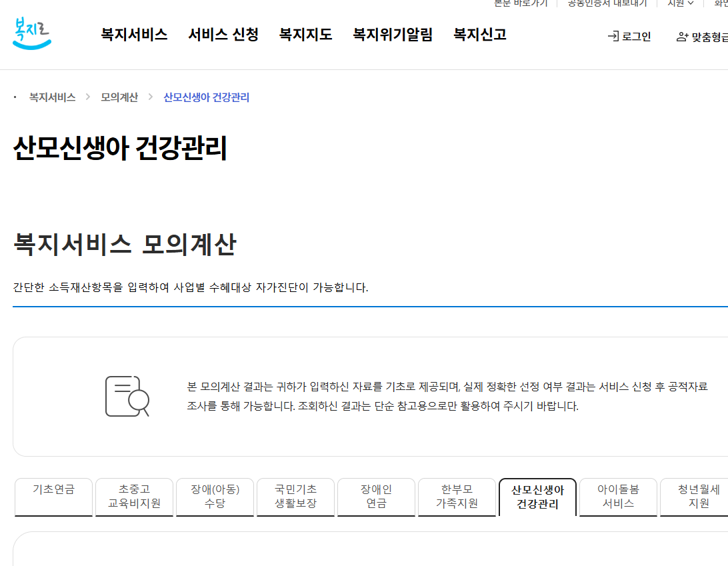This screenshot has height=566, width=728.
Task: Click 복지서비스 in the breadcrumb
Action: pyautogui.click(x=53, y=97)
